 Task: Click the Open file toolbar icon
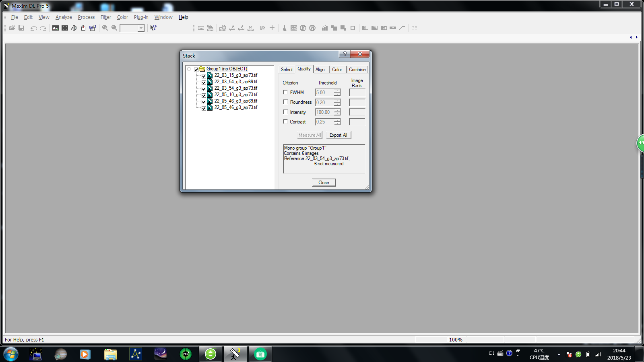12,28
